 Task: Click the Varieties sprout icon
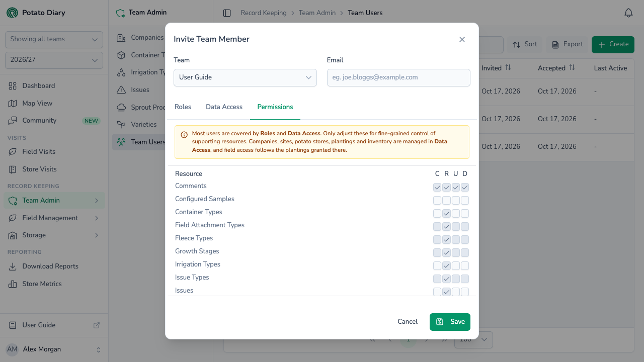[121, 125]
